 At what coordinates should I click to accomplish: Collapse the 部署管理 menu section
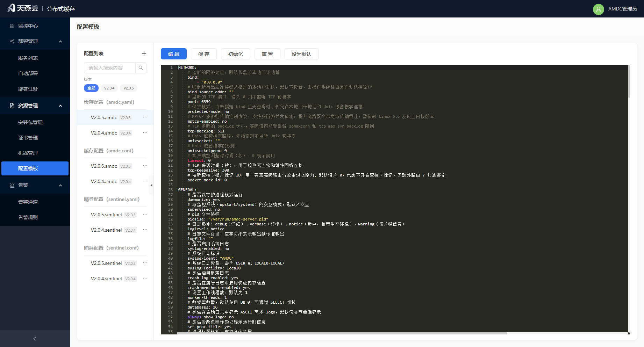pyautogui.click(x=60, y=41)
